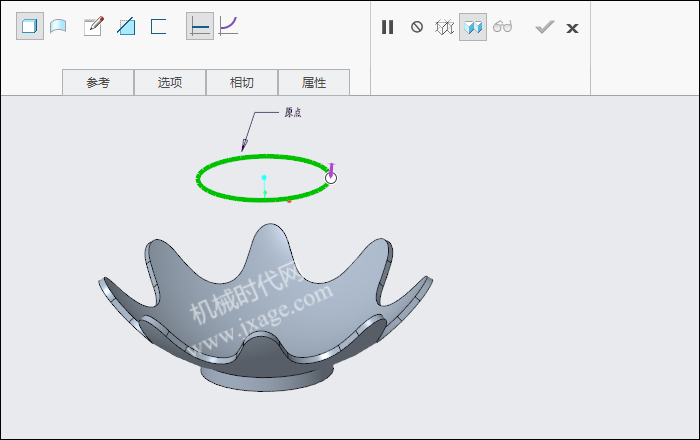Open the 参考 tab
Image resolution: width=700 pixels, height=440 pixels.
coord(98,83)
